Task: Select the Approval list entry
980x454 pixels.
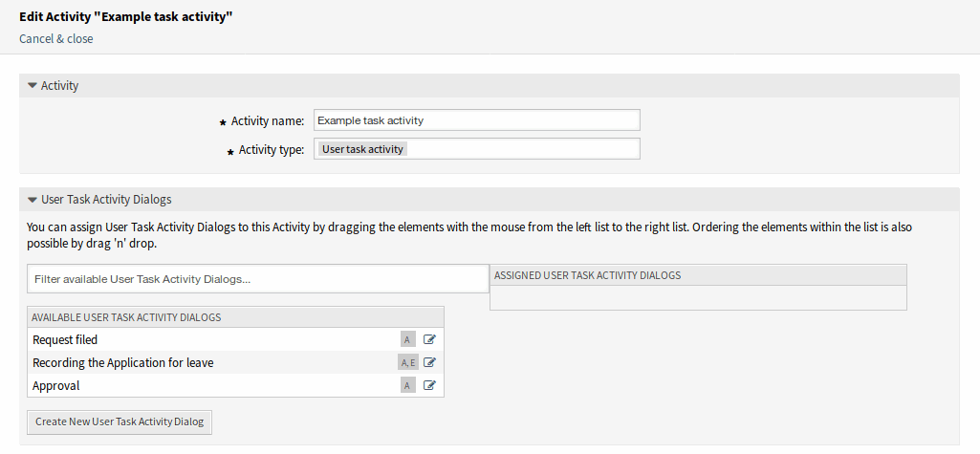Action: [236, 385]
